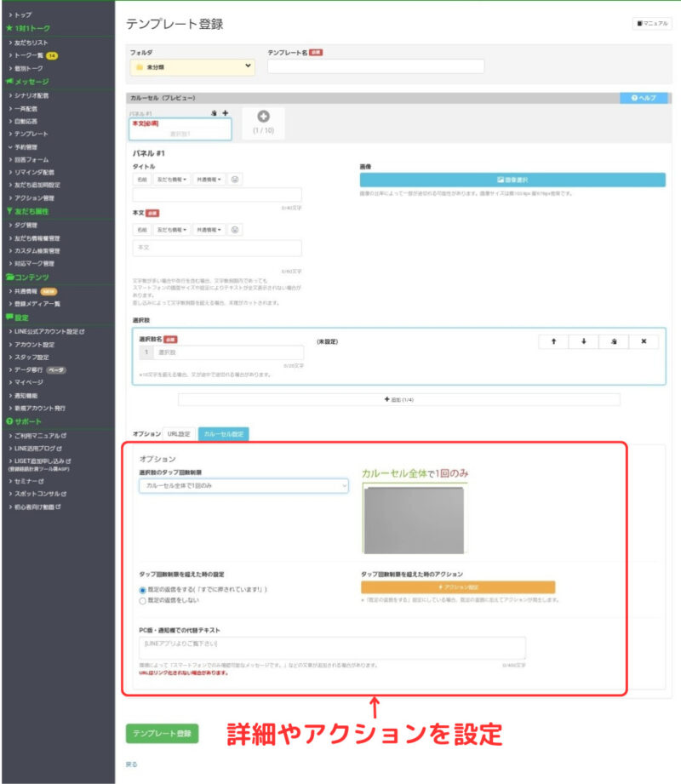Click the テンプレート名 input field
This screenshot has width=681, height=784.
coord(375,66)
